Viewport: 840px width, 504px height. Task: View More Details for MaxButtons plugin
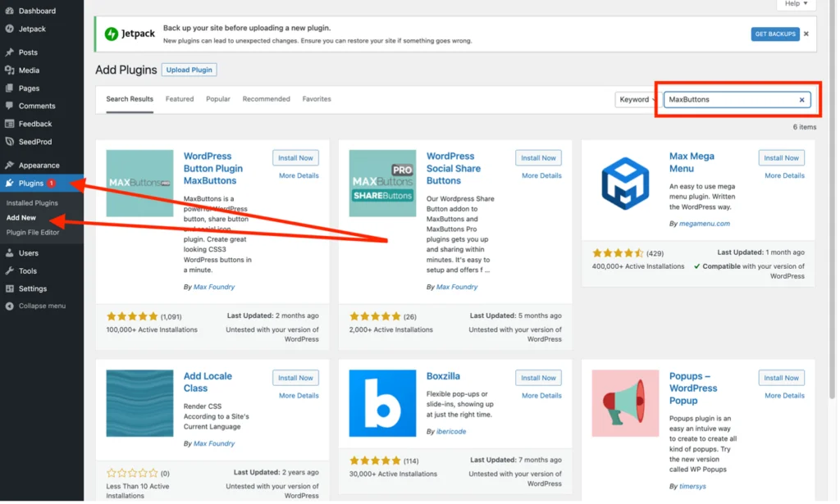(x=299, y=176)
